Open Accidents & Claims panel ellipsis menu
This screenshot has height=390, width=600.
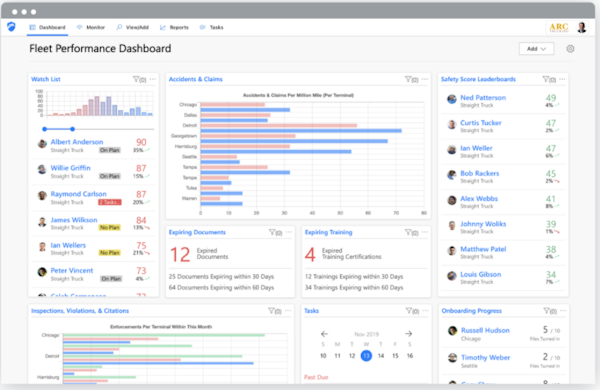pyautogui.click(x=425, y=79)
